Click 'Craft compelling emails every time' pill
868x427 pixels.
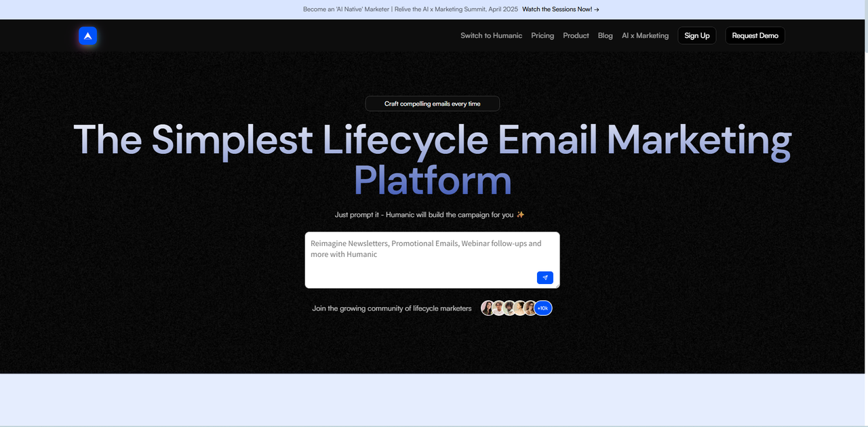click(433, 104)
